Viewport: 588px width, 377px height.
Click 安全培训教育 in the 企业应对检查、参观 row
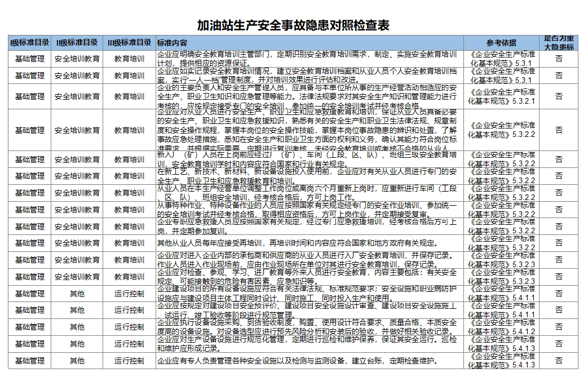coord(77,277)
